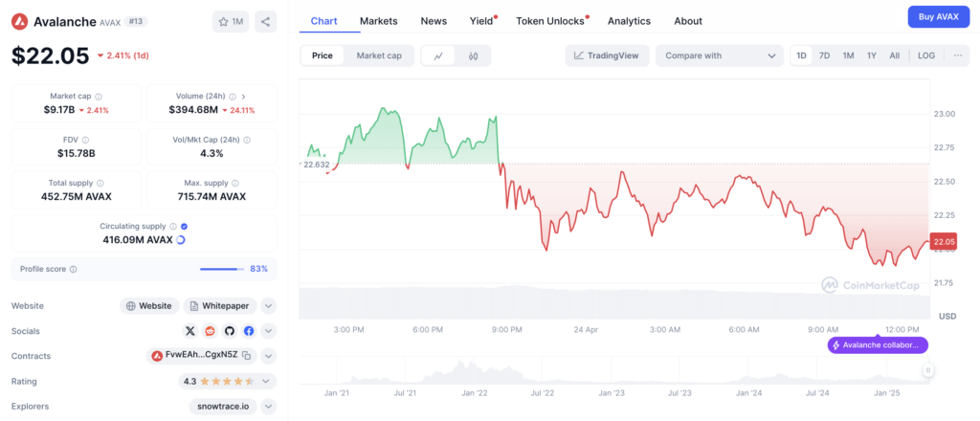Viewport: 980px width, 421px height.
Task: Open the Facebook social link
Action: (249, 331)
